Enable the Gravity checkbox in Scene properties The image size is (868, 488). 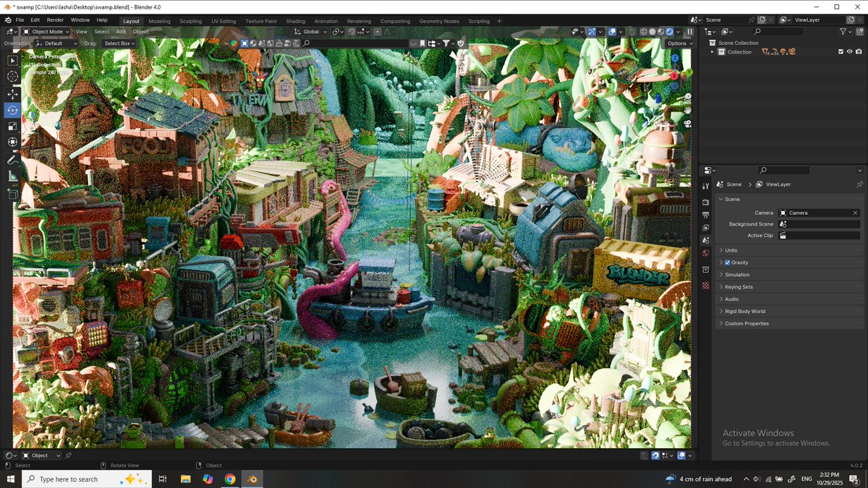pyautogui.click(x=728, y=262)
